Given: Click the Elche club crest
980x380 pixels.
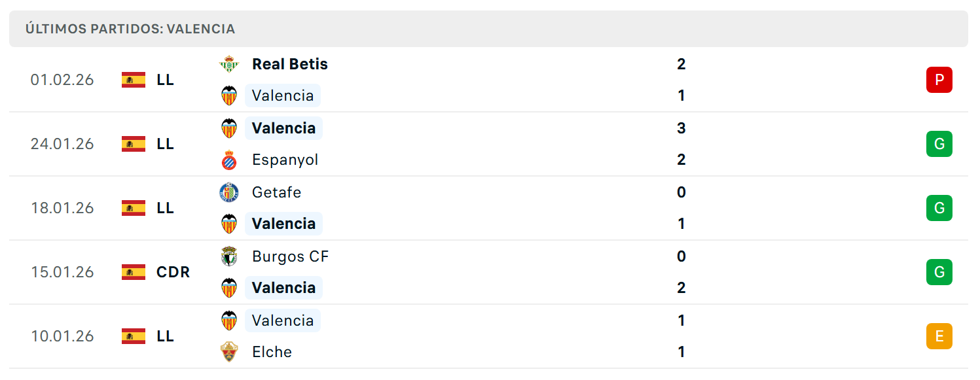Looking at the screenshot, I should [229, 352].
